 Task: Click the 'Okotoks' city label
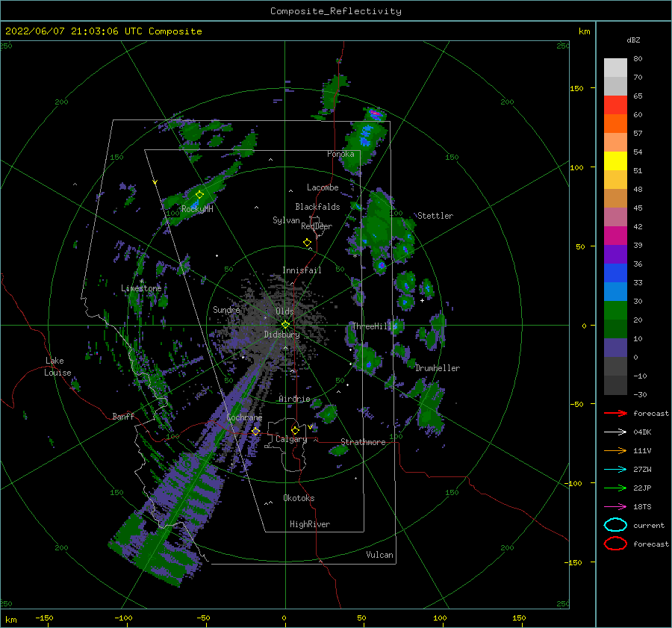(299, 498)
